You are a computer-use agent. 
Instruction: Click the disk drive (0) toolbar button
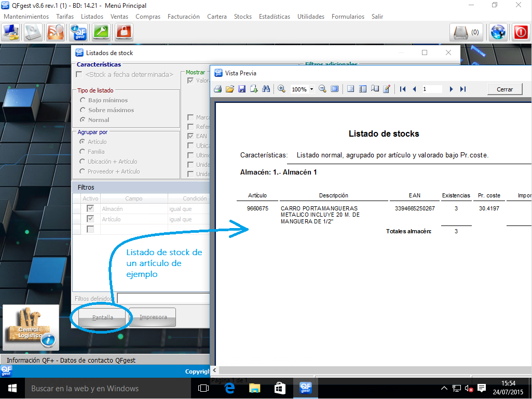(x=466, y=33)
